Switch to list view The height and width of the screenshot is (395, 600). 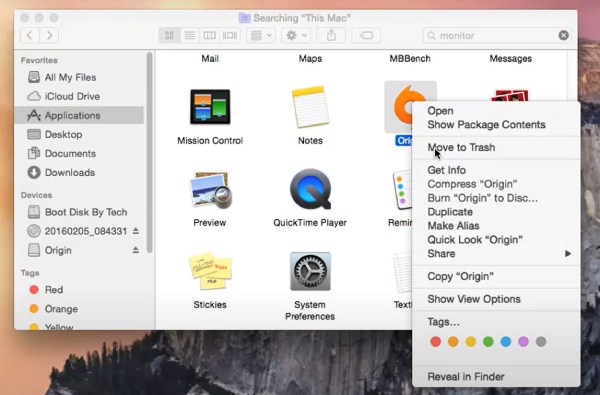click(189, 36)
